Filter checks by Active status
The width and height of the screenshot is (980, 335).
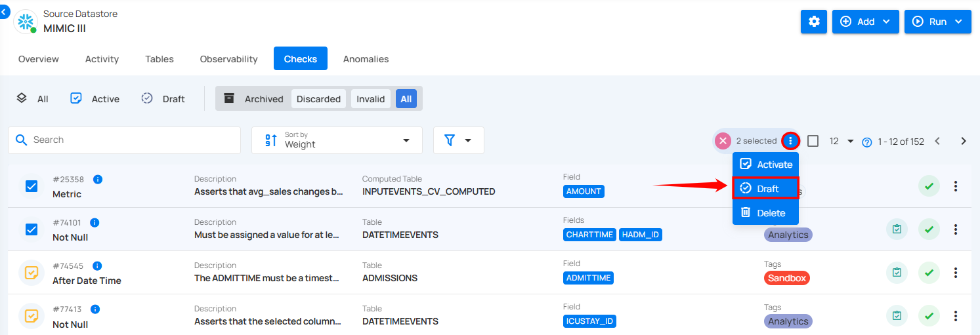click(x=95, y=98)
